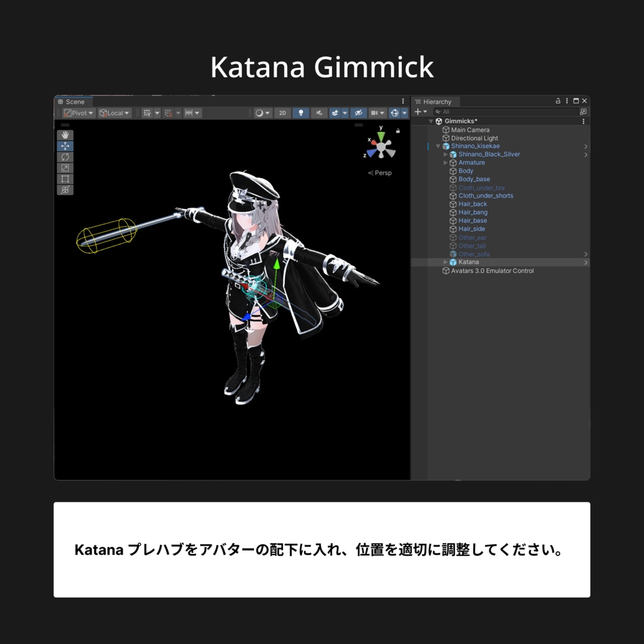The height and width of the screenshot is (644, 644).
Task: Open Katana prefab via right chevron
Action: (x=586, y=262)
